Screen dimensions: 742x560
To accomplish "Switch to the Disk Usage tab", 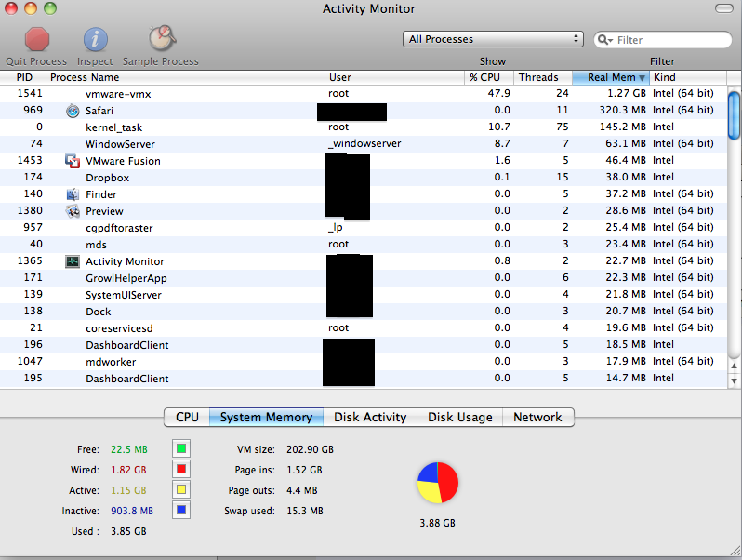I will click(460, 417).
